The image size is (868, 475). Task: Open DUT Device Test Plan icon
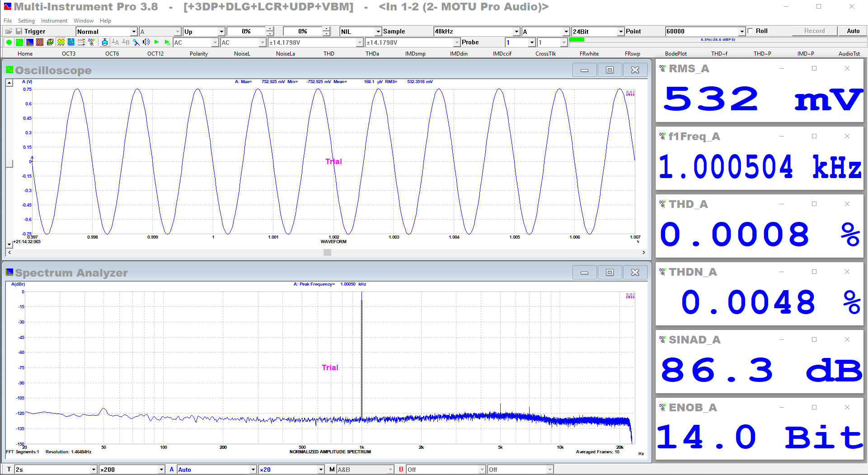(71, 42)
